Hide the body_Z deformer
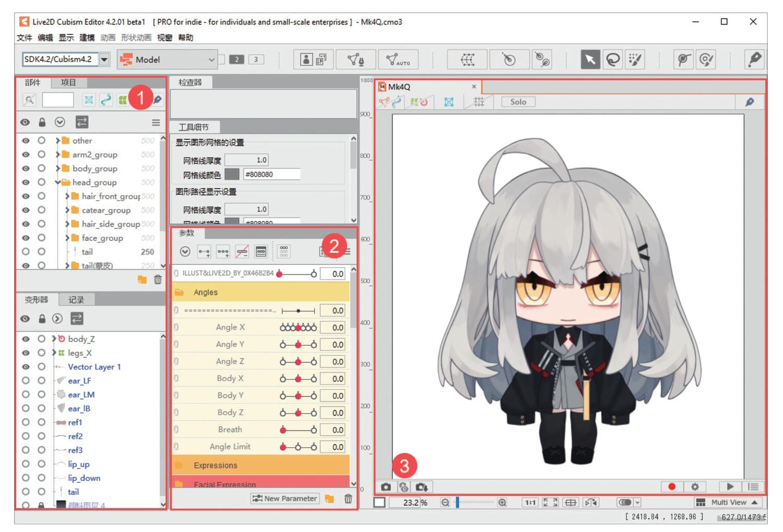The height and width of the screenshot is (532, 783). click(25, 338)
